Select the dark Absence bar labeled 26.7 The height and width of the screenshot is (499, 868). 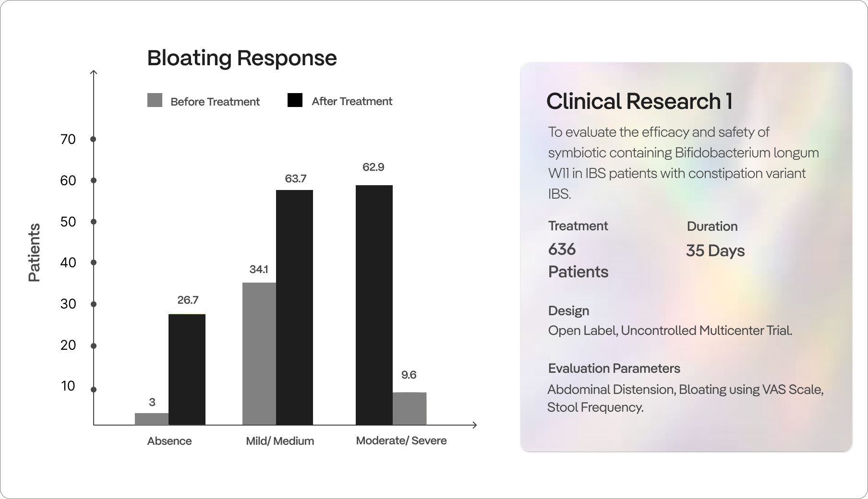tap(187, 369)
